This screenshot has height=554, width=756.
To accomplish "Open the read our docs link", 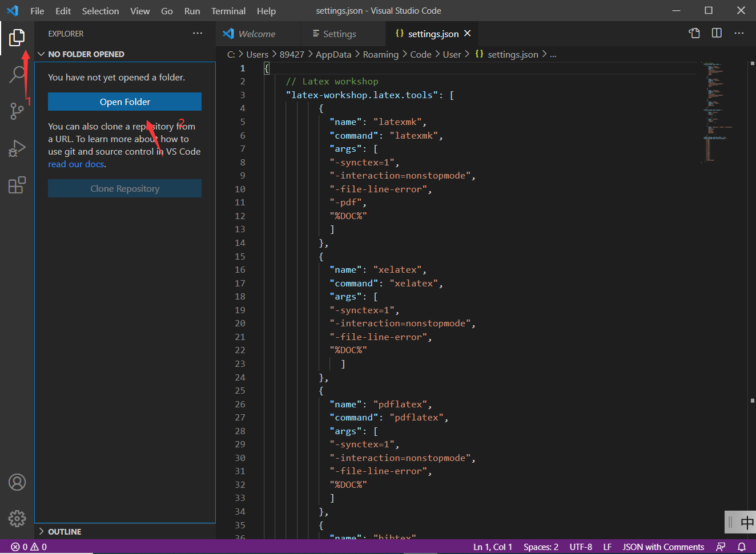I will 75,164.
